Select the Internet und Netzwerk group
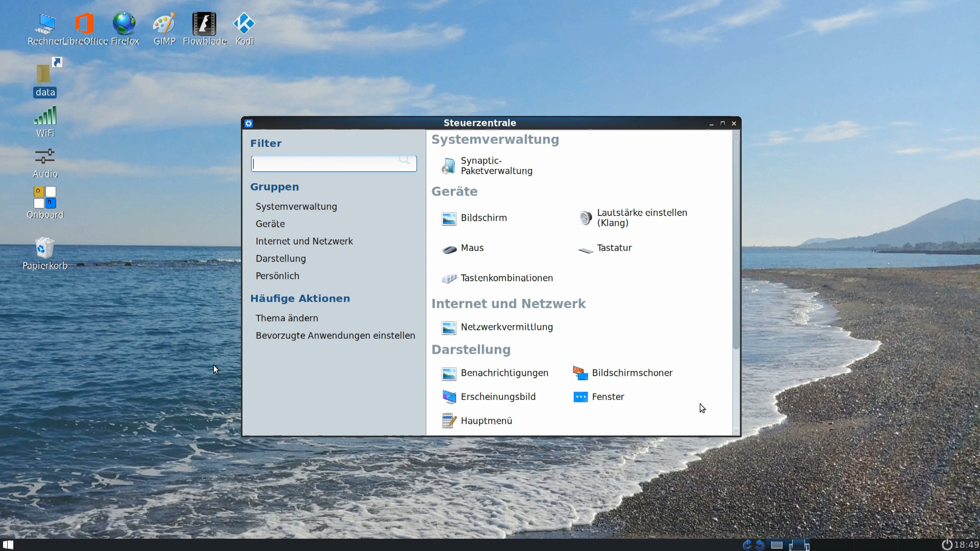 pyautogui.click(x=304, y=241)
